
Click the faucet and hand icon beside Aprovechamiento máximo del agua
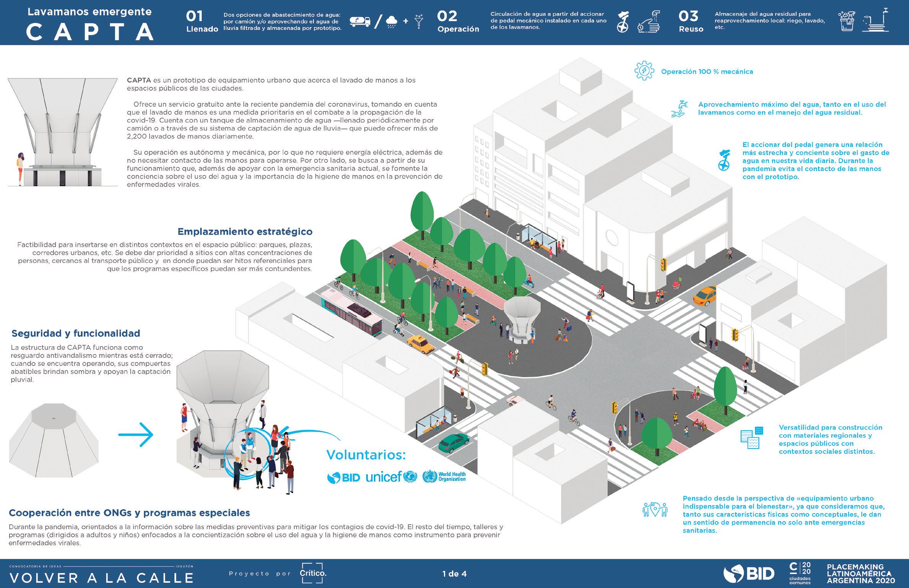tap(679, 109)
